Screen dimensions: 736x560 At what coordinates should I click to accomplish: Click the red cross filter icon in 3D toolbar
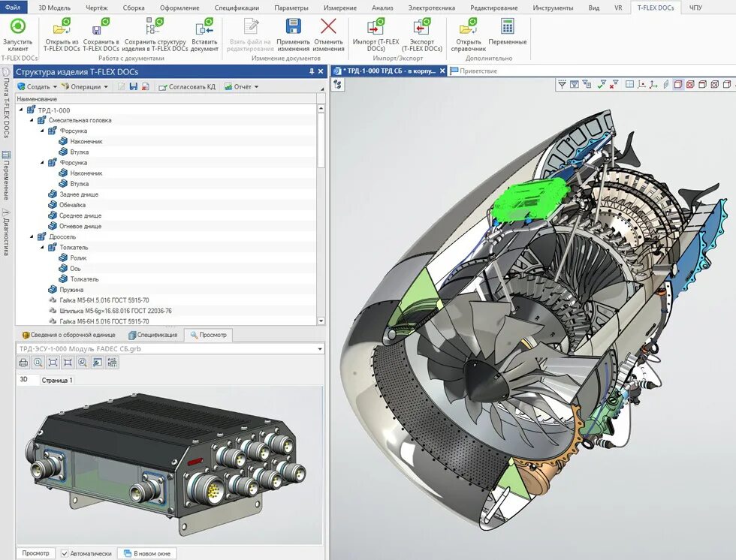[614, 84]
